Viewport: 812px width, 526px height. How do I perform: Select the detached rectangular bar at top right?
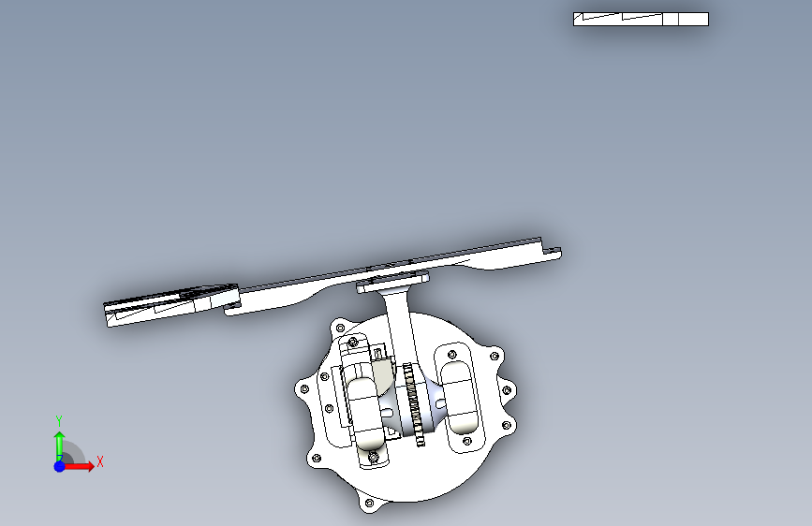[x=641, y=19]
